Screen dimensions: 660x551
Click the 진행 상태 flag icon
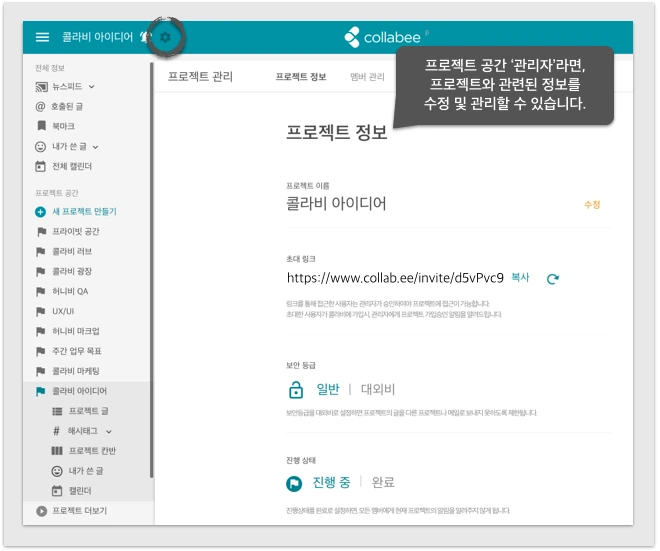tap(294, 483)
